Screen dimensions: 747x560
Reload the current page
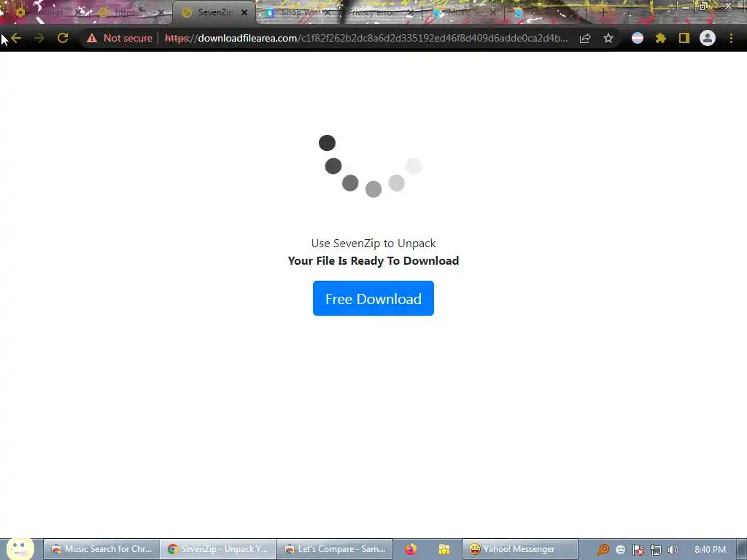click(x=63, y=38)
